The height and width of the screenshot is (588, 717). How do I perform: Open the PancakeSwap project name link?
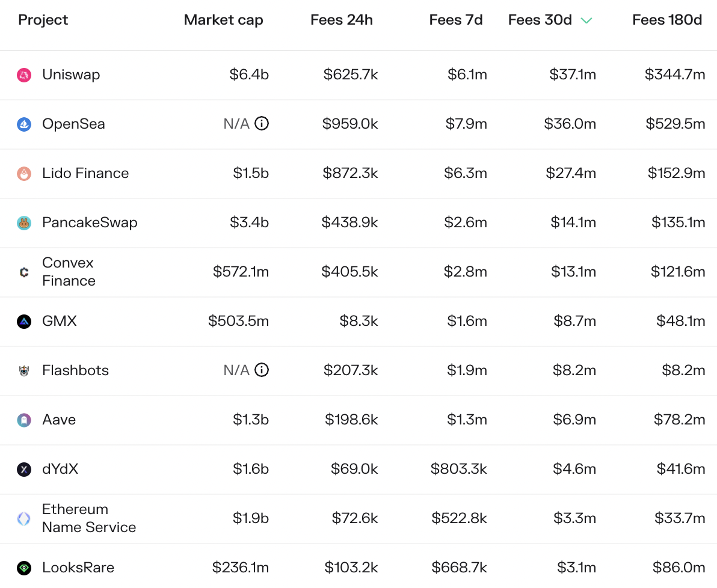[x=90, y=222]
